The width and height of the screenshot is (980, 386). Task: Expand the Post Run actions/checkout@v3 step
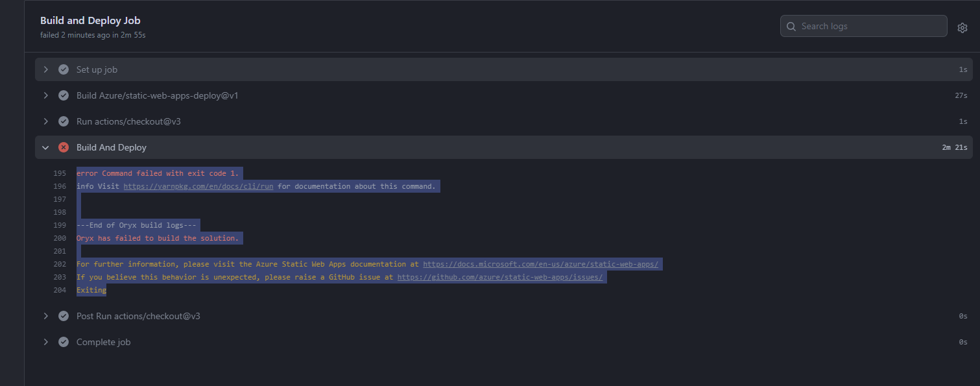pyautogui.click(x=45, y=315)
